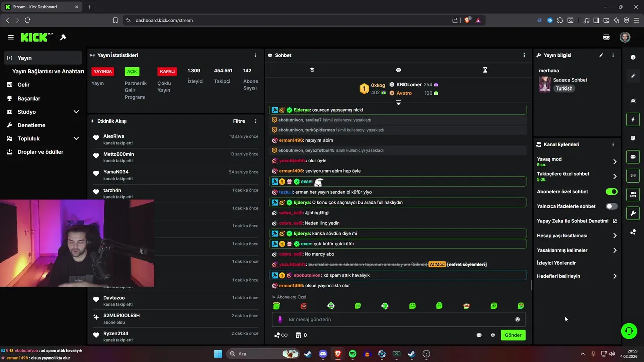
Task: Toggle the camera panel in right sidebar
Action: pyautogui.click(x=633, y=194)
